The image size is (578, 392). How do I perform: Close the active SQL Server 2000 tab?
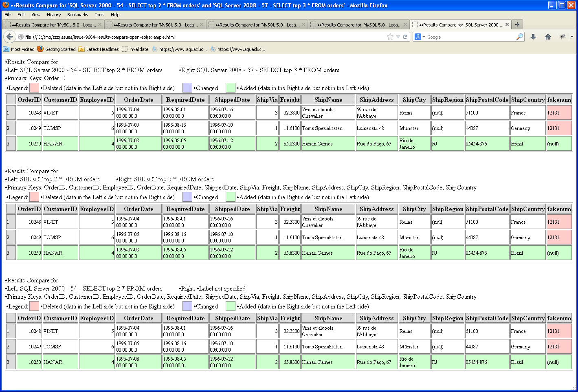[507, 24]
